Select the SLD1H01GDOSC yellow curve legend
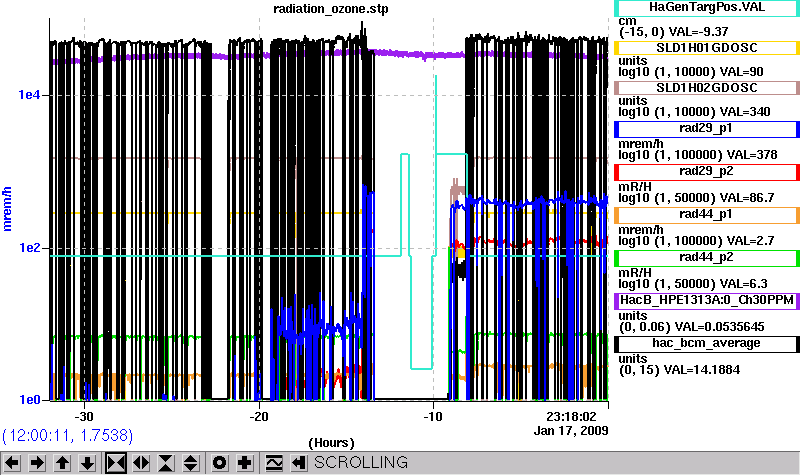 [707, 48]
